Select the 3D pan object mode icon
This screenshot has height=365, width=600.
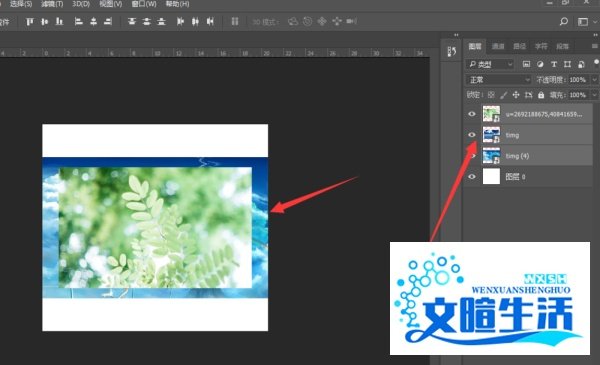(322, 21)
